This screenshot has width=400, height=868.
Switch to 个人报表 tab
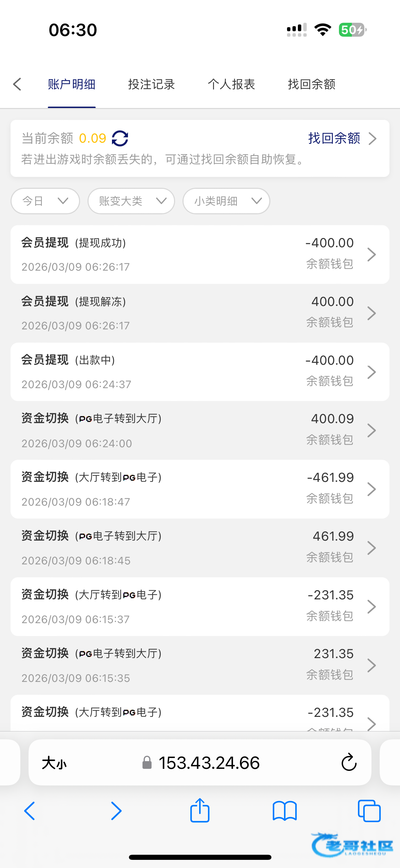pyautogui.click(x=231, y=84)
